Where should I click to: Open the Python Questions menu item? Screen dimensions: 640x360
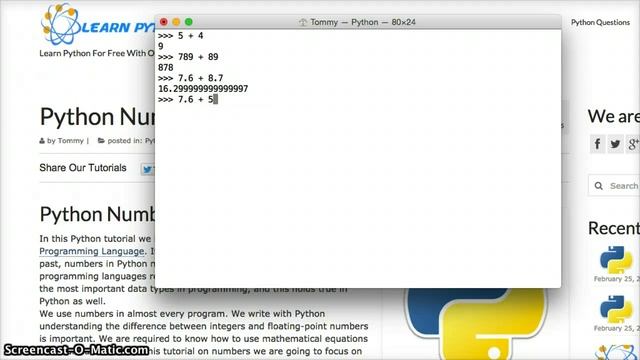click(x=600, y=22)
